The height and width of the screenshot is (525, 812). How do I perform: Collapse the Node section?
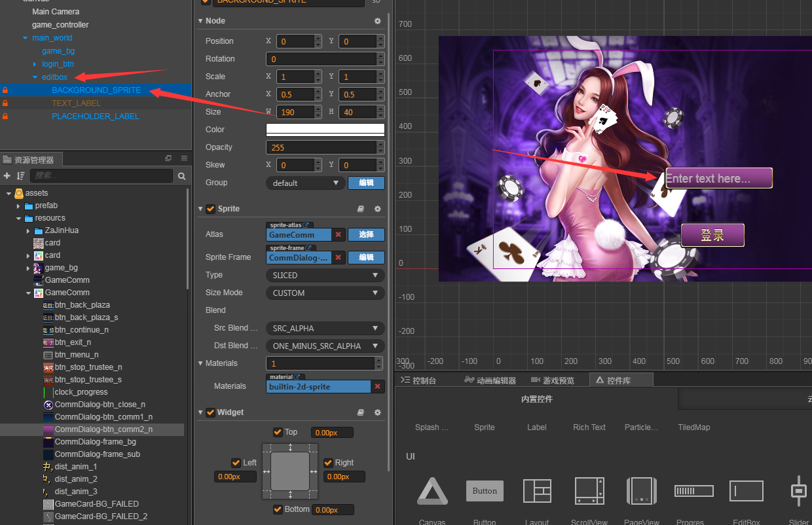click(x=200, y=21)
